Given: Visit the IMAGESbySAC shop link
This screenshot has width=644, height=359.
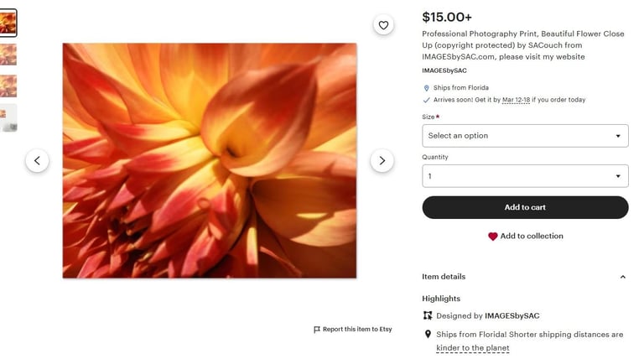Looking at the screenshot, I should 445,70.
